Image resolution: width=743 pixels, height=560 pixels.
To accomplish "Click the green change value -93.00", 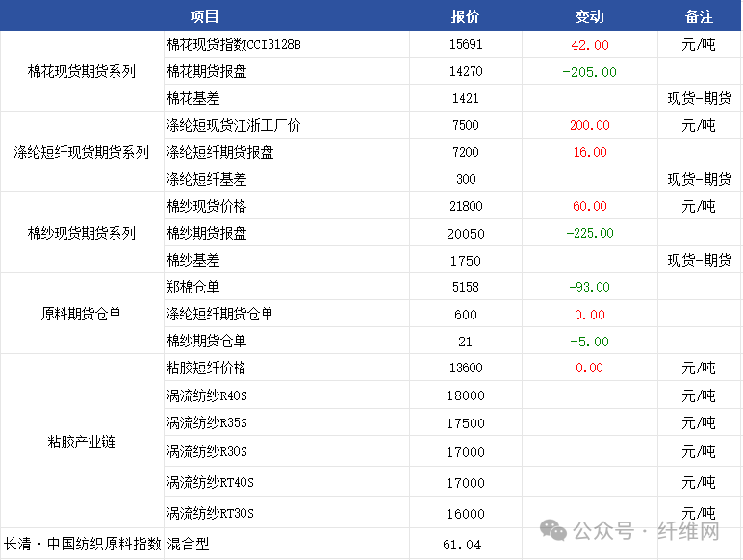I will (x=589, y=287).
